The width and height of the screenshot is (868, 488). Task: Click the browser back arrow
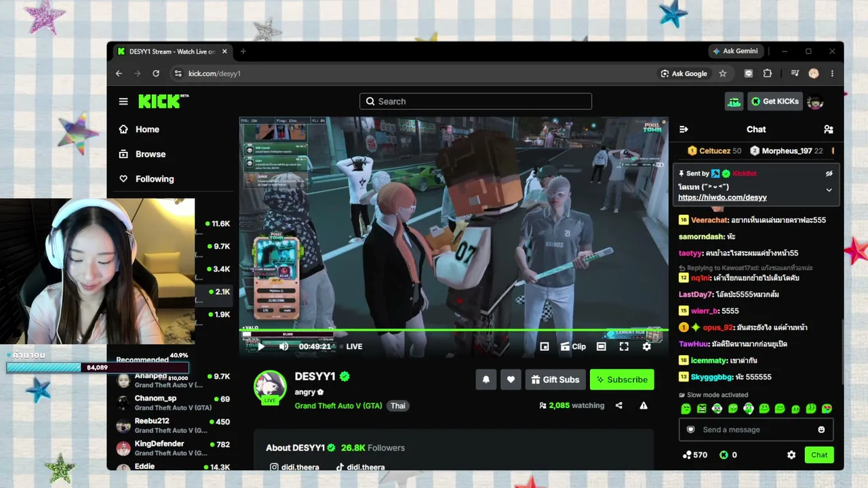click(119, 73)
